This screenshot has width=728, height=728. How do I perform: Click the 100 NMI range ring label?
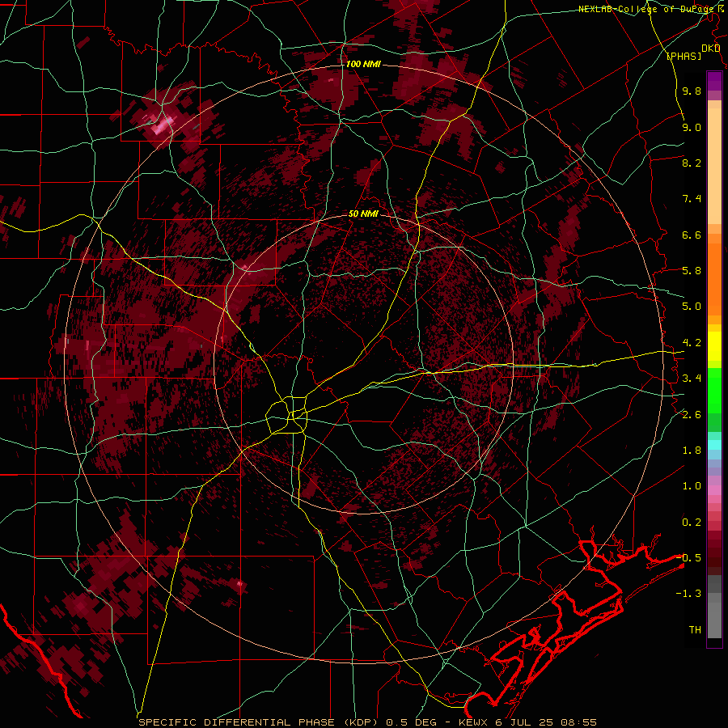pyautogui.click(x=363, y=64)
